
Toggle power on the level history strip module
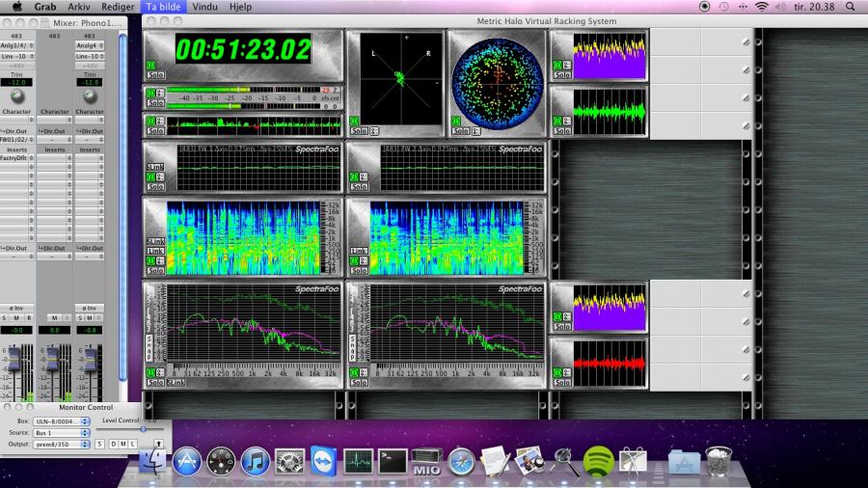(x=150, y=122)
